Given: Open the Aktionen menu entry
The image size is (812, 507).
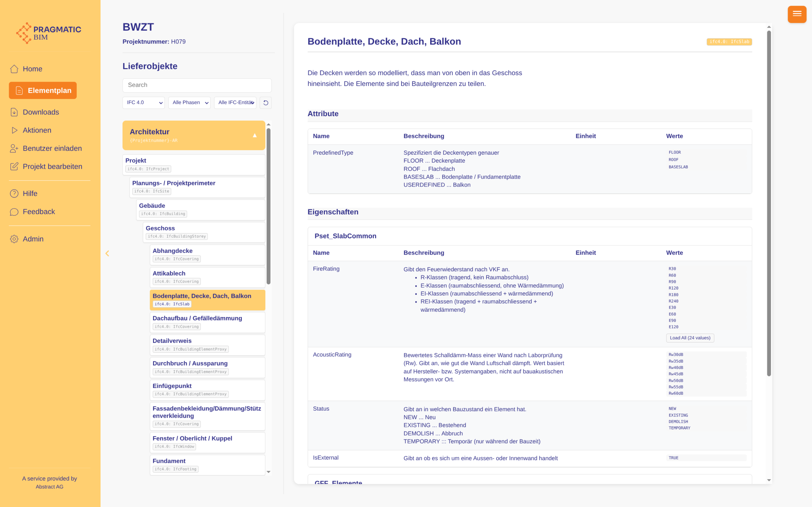Looking at the screenshot, I should [x=37, y=130].
